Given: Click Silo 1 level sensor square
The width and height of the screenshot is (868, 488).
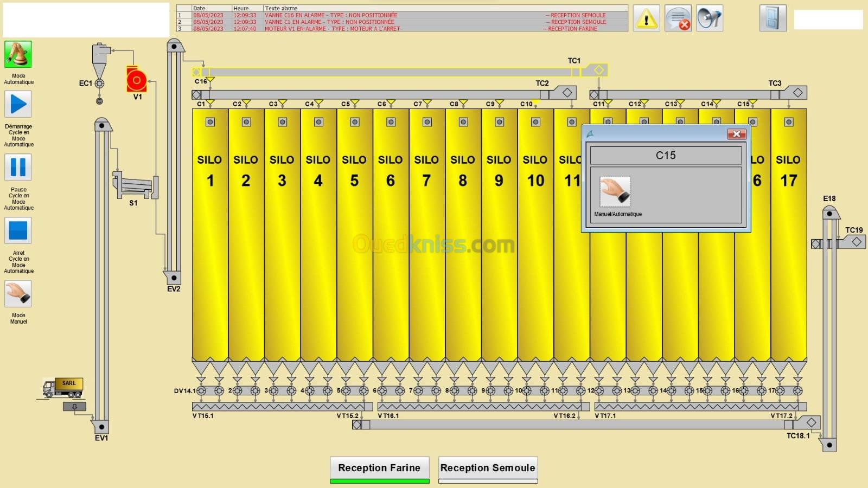Looking at the screenshot, I should [210, 122].
